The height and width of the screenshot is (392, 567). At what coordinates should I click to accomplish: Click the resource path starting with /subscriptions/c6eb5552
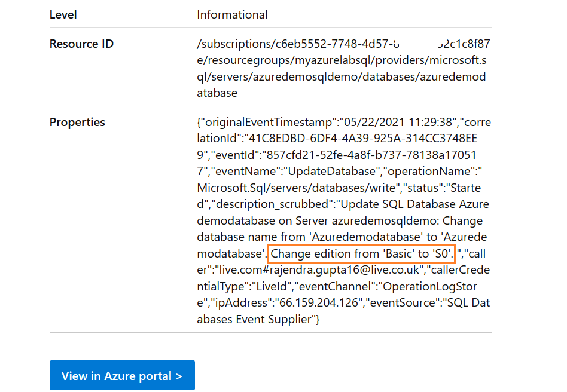(343, 68)
